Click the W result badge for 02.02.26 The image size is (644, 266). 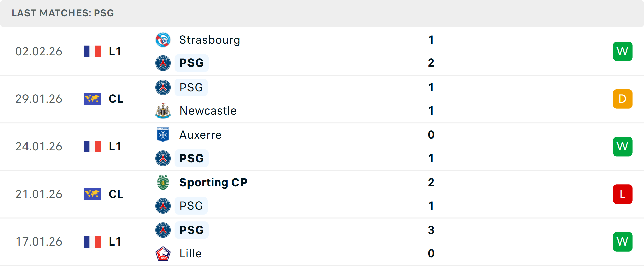pos(623,51)
